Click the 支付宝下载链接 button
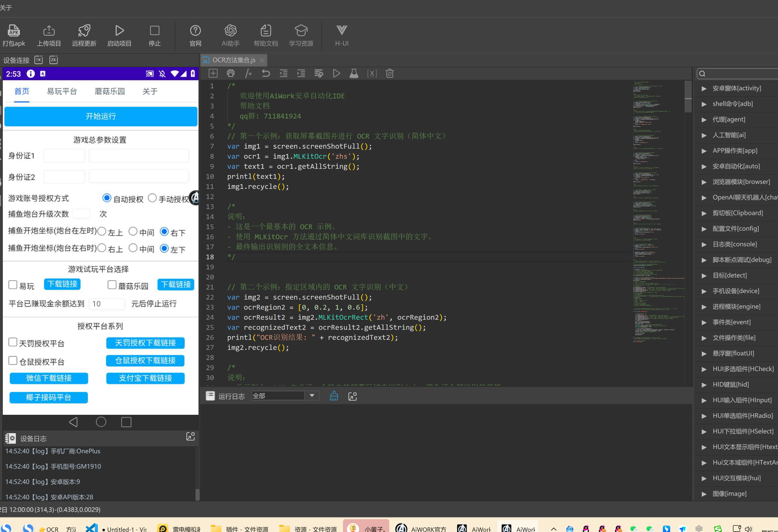778x532 pixels. pyautogui.click(x=145, y=378)
